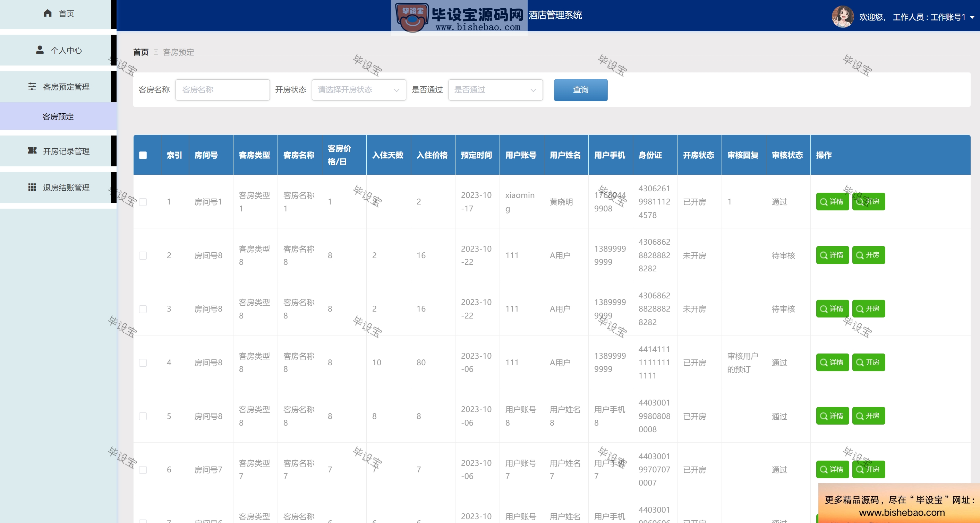980x523 pixels.
Task: Open 详情 for row 房间号1
Action: point(832,201)
